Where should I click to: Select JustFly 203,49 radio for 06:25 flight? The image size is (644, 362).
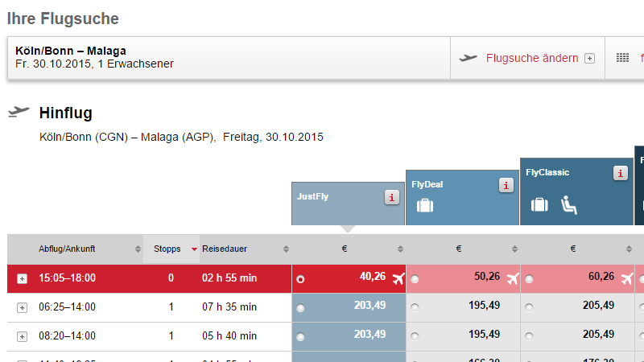point(300,308)
